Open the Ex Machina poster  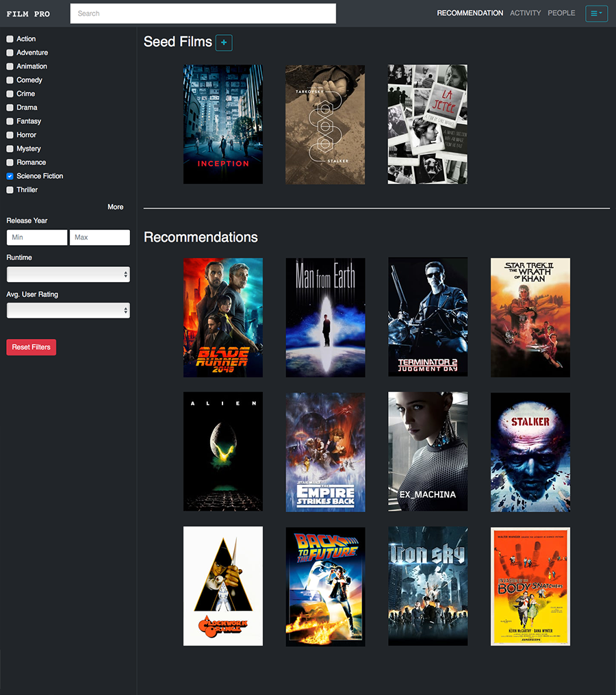point(428,452)
